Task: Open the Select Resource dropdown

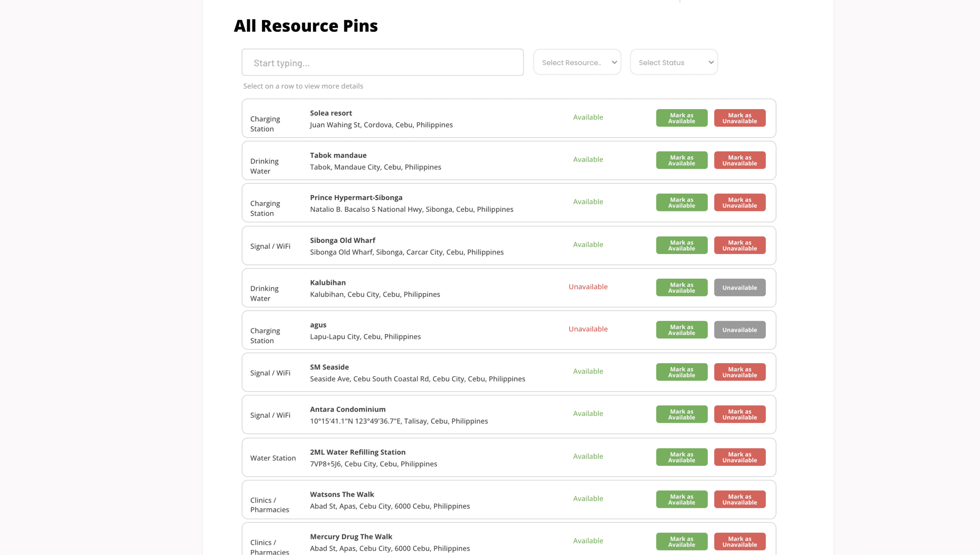Action: 577,63
